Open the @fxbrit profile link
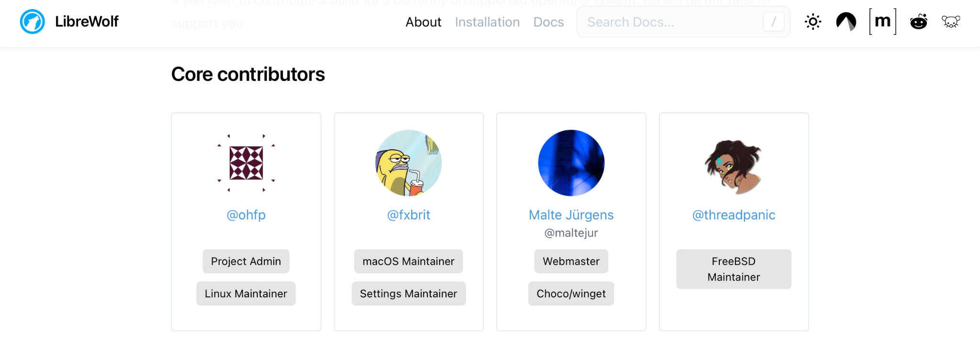The width and height of the screenshot is (980, 338). [409, 215]
